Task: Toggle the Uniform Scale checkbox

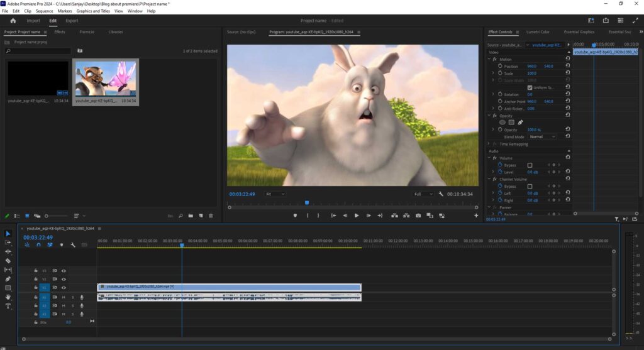Action: click(x=530, y=87)
